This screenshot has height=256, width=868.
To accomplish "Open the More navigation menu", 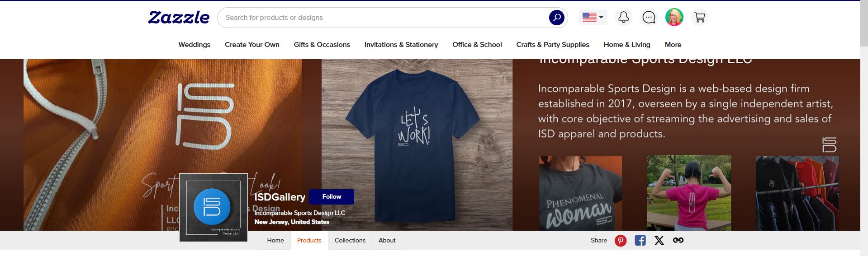I will tap(673, 45).
